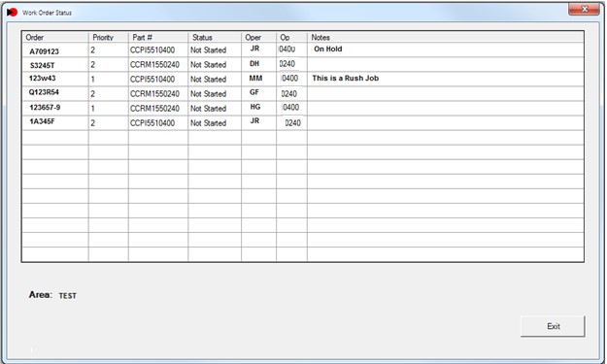Select order 123w43

[42, 78]
